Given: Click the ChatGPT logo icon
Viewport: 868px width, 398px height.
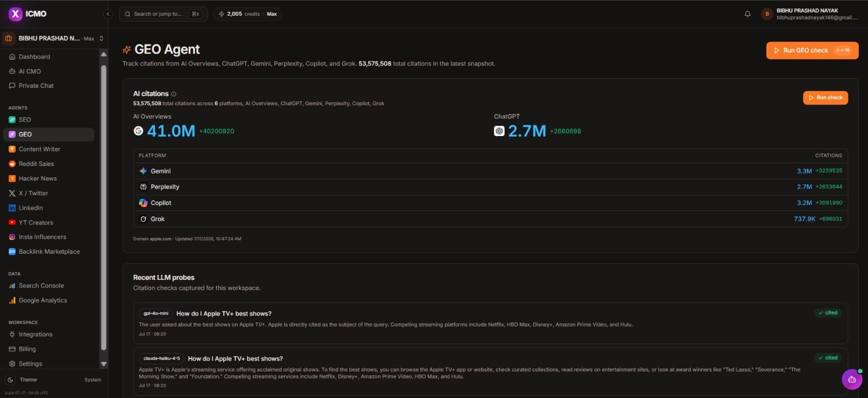Looking at the screenshot, I should (499, 131).
